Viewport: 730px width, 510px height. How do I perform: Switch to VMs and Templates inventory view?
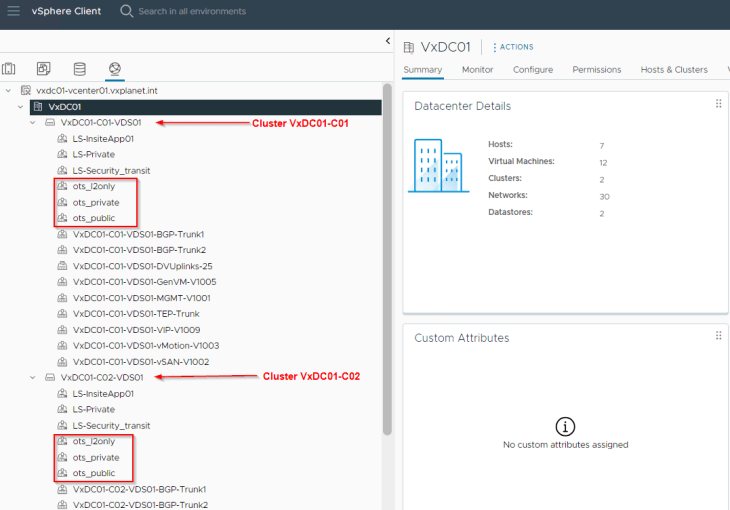[44, 69]
